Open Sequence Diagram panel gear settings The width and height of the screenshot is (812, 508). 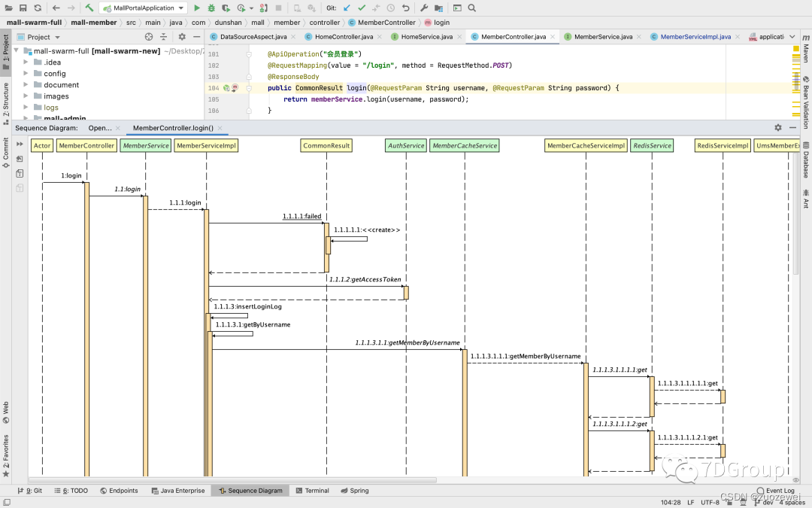click(778, 127)
